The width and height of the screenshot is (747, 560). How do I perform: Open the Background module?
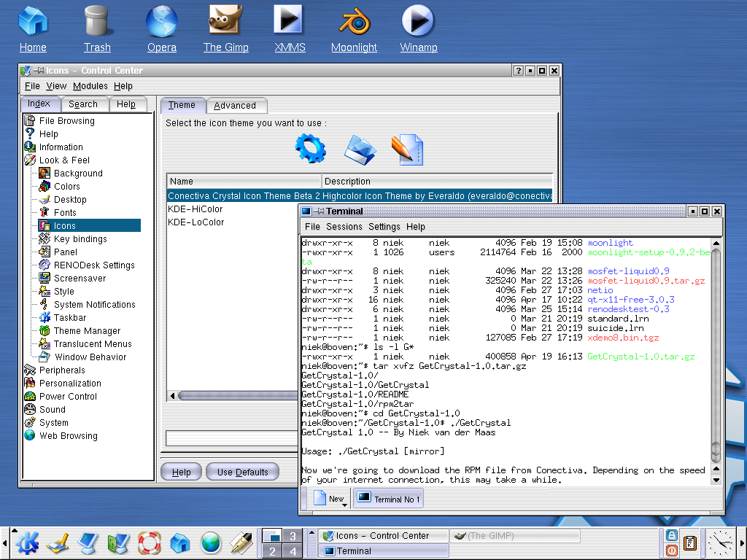[x=77, y=174]
